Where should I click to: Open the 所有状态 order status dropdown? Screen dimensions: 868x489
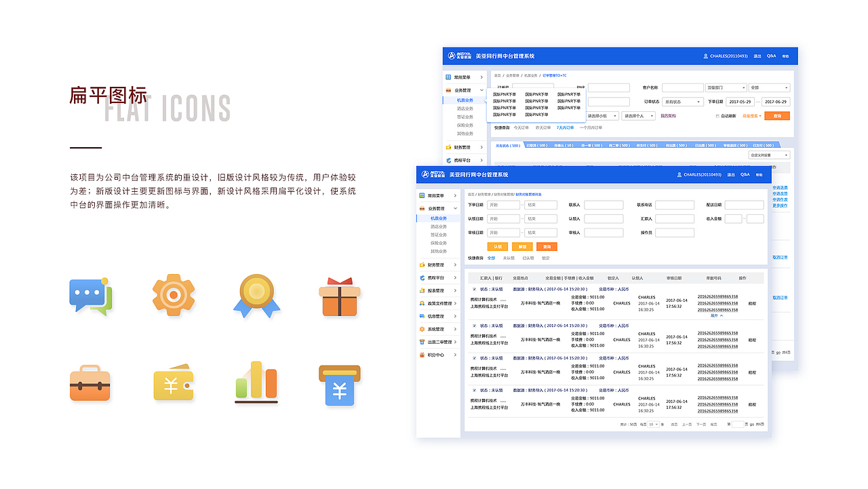[x=684, y=102]
